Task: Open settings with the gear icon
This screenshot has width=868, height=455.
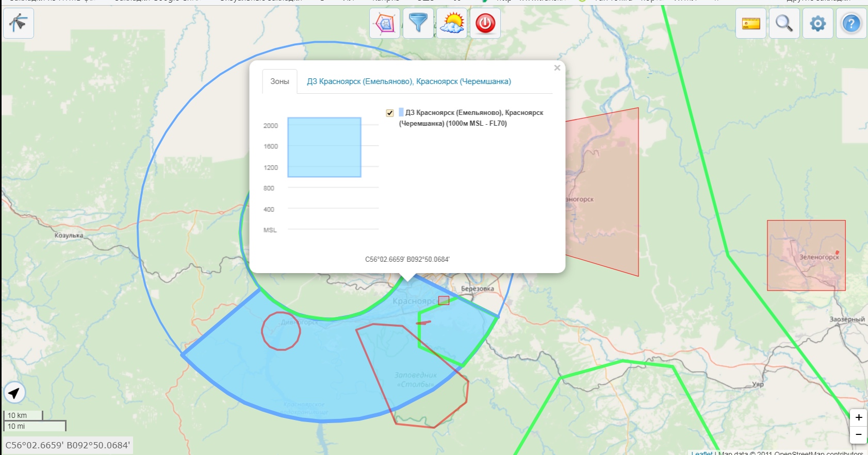Action: click(x=817, y=24)
